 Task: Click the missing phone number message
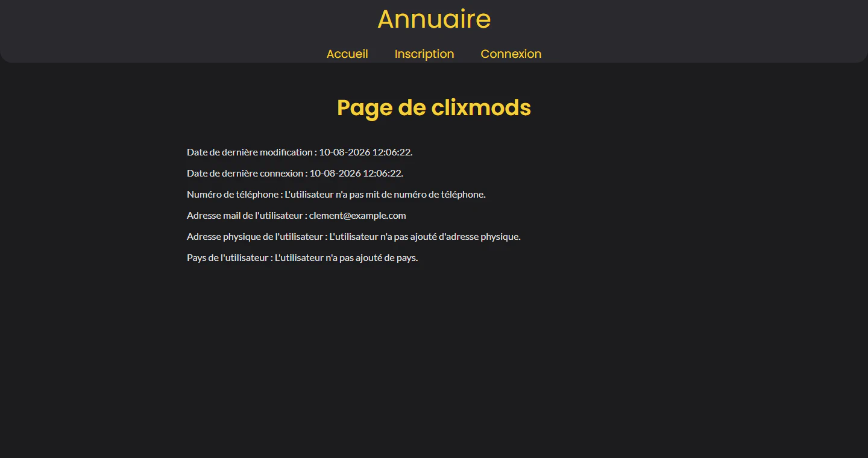coord(385,194)
